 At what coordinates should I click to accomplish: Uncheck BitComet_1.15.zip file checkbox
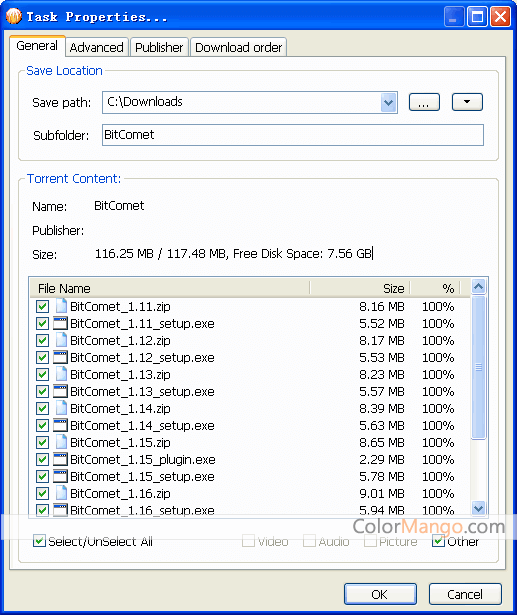pos(42,442)
